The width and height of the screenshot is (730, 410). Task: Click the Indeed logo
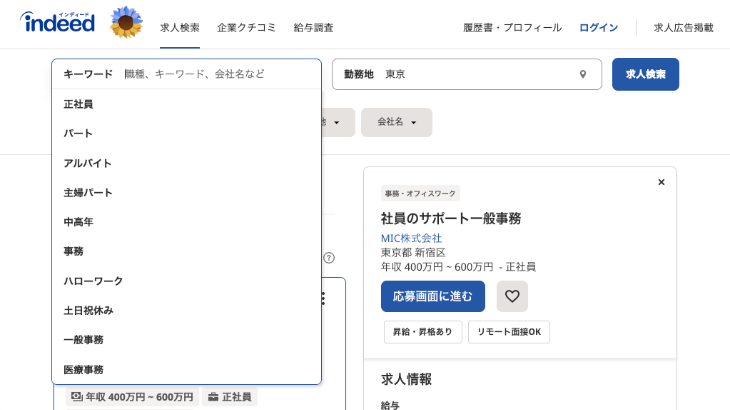(x=57, y=22)
